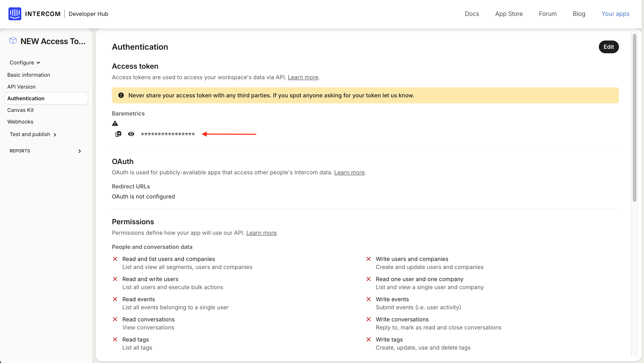Click the warning triangle under Baremetrics
Screen dimensions: 644x363
115,123
